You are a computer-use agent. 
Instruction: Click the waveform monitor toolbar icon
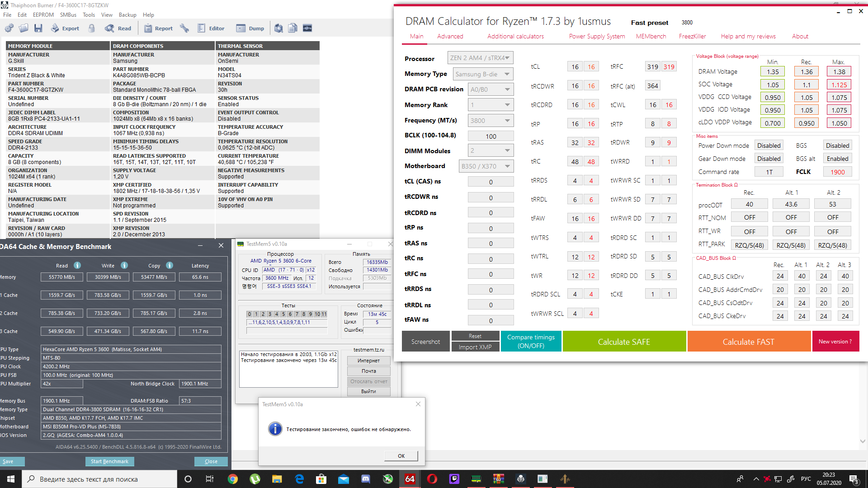pos(307,28)
